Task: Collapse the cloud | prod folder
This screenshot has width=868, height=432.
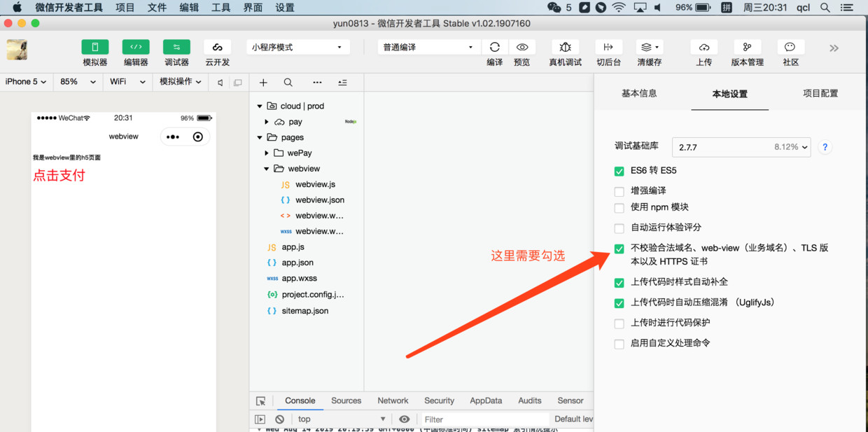Action: click(x=260, y=106)
